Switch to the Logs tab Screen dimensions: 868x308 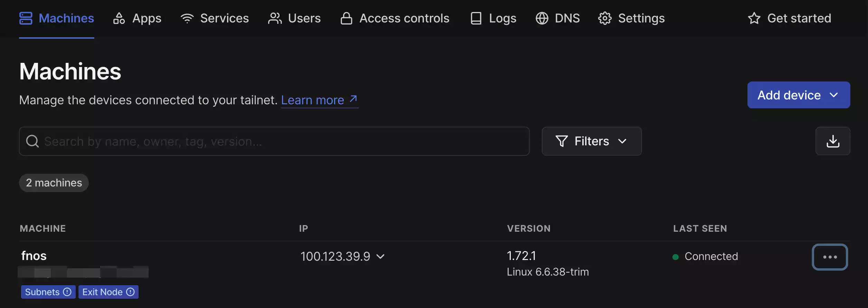(493, 18)
